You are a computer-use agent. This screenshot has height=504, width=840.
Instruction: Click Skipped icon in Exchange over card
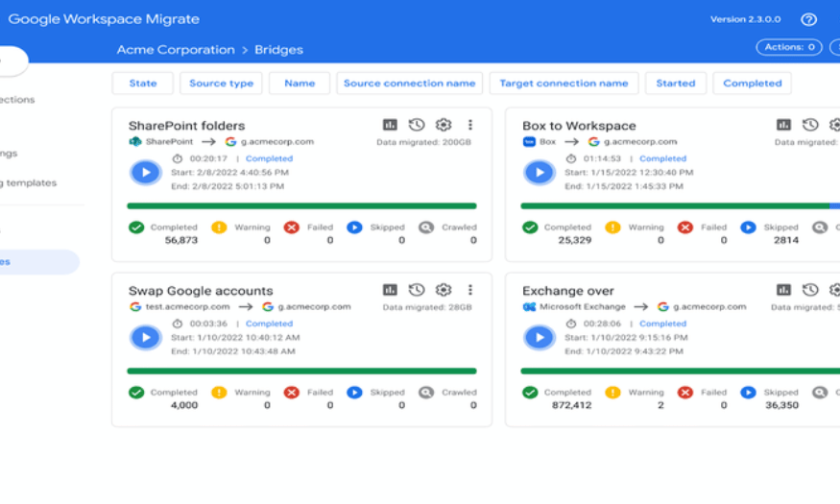point(748,393)
